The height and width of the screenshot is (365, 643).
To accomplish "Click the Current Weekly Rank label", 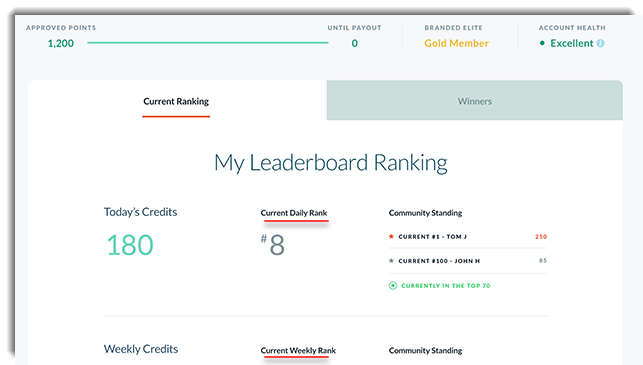I will pos(298,351).
